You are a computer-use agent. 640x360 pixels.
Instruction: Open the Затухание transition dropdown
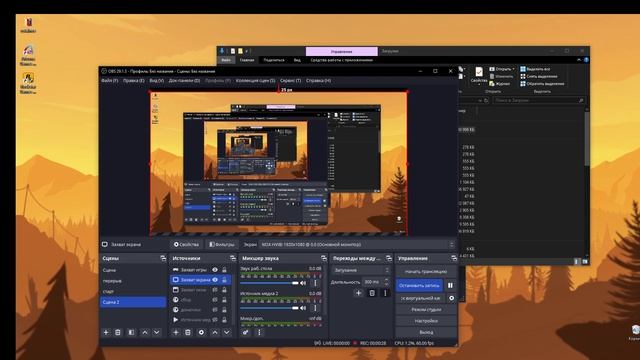361,270
